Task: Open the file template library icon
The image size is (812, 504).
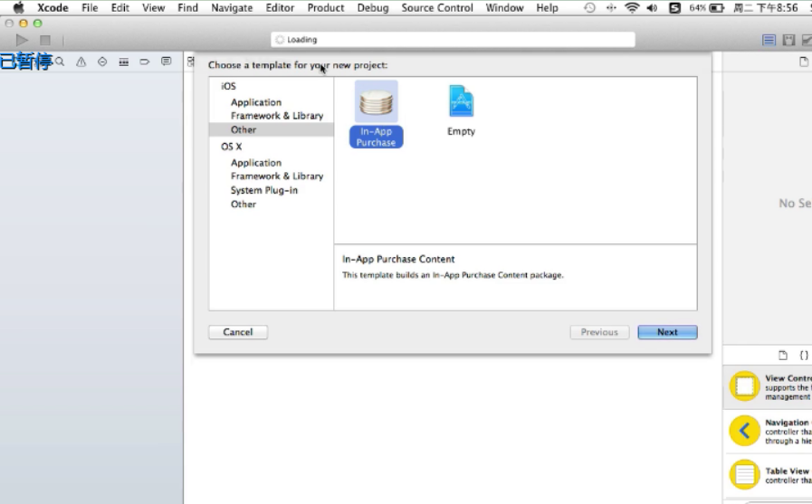Action: point(783,355)
